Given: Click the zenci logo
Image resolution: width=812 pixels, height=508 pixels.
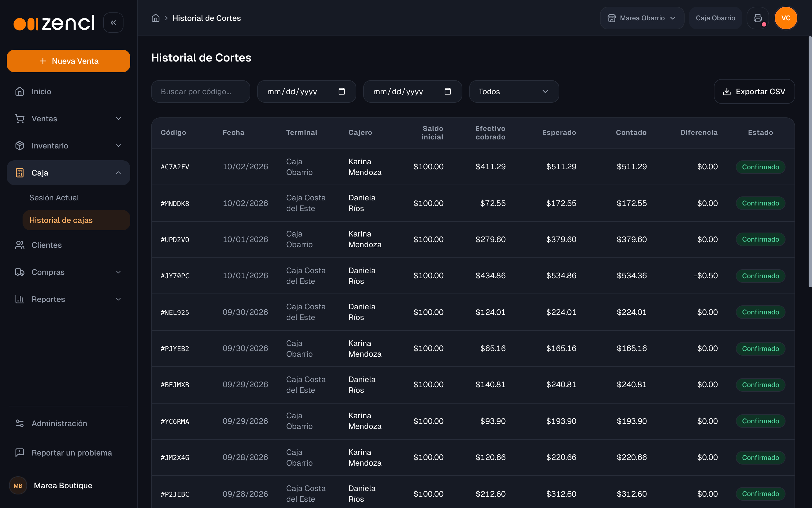Looking at the screenshot, I should tap(54, 23).
